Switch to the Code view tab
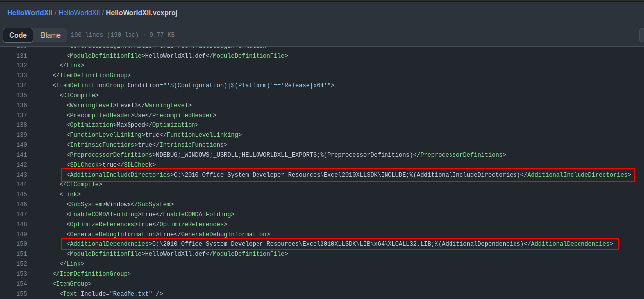The image size is (644, 299). (18, 35)
